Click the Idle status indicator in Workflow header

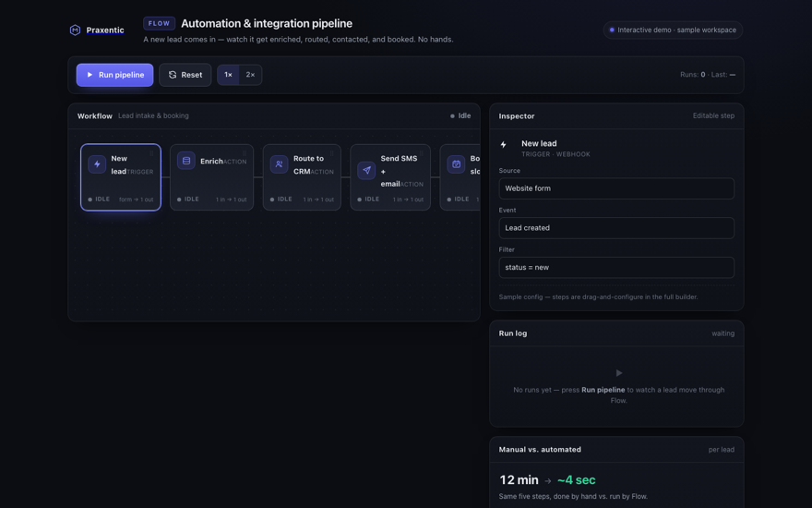[x=460, y=115]
